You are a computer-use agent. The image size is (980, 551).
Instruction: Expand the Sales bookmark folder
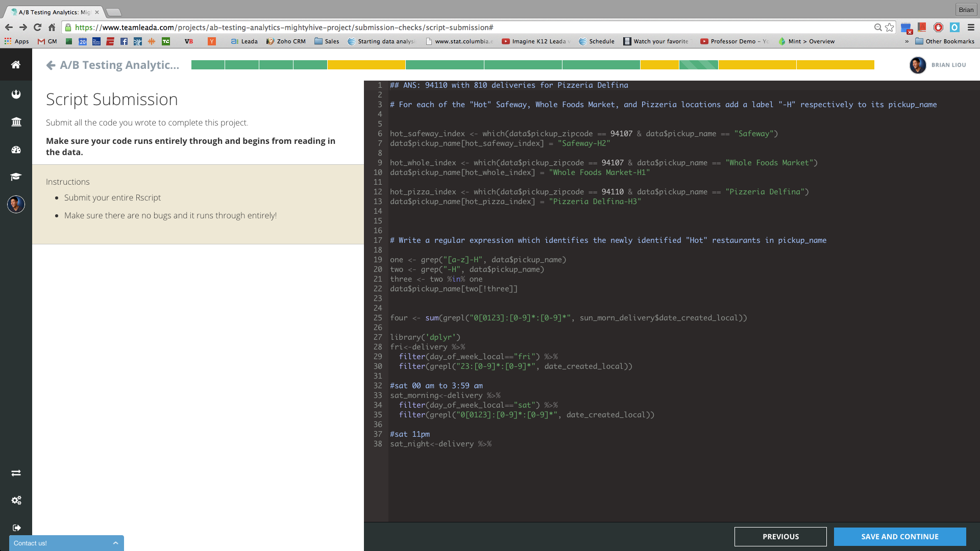(x=327, y=41)
